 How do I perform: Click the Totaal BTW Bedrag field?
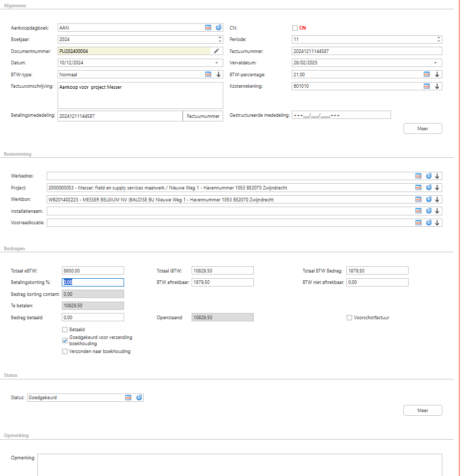coord(377,270)
